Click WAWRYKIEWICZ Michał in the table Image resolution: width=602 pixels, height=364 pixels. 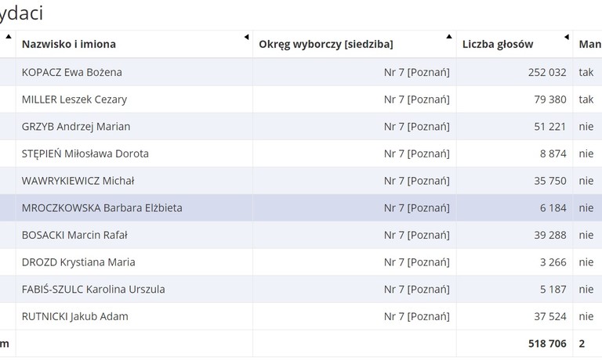pos(78,181)
